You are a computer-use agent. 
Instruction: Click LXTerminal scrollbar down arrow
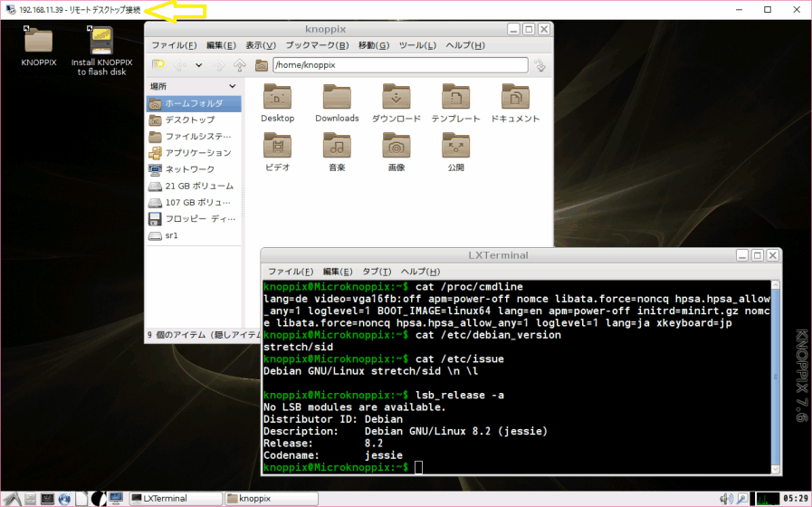775,469
